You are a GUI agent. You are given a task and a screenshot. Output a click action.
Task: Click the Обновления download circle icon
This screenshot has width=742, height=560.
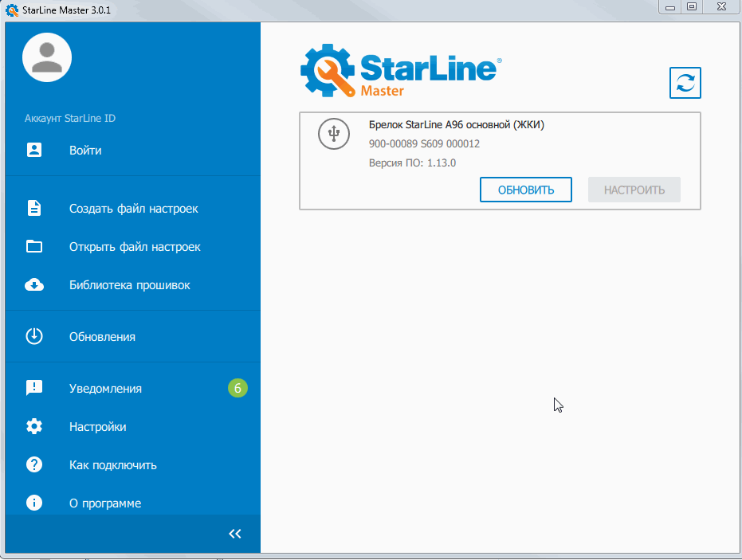point(34,336)
